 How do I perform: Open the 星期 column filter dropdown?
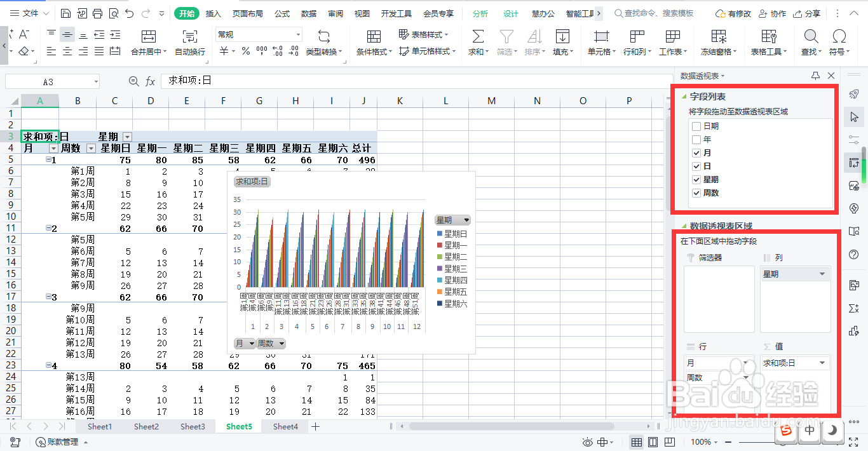[127, 136]
